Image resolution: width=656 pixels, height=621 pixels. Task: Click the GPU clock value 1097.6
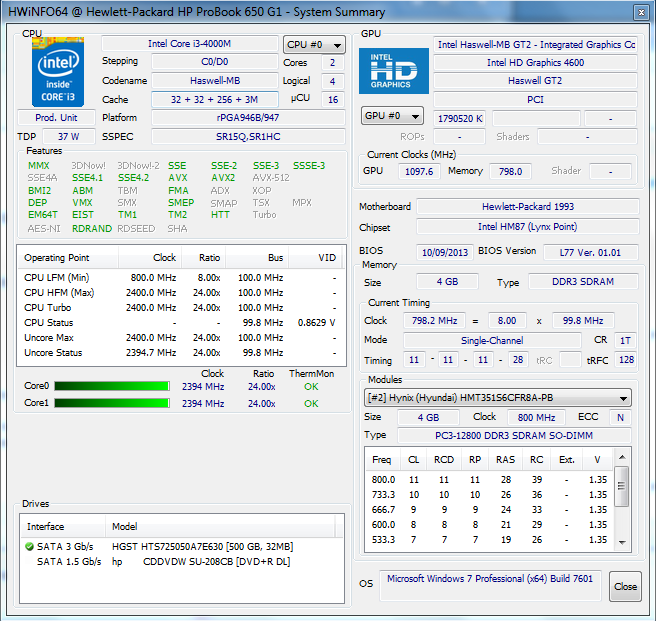[419, 172]
